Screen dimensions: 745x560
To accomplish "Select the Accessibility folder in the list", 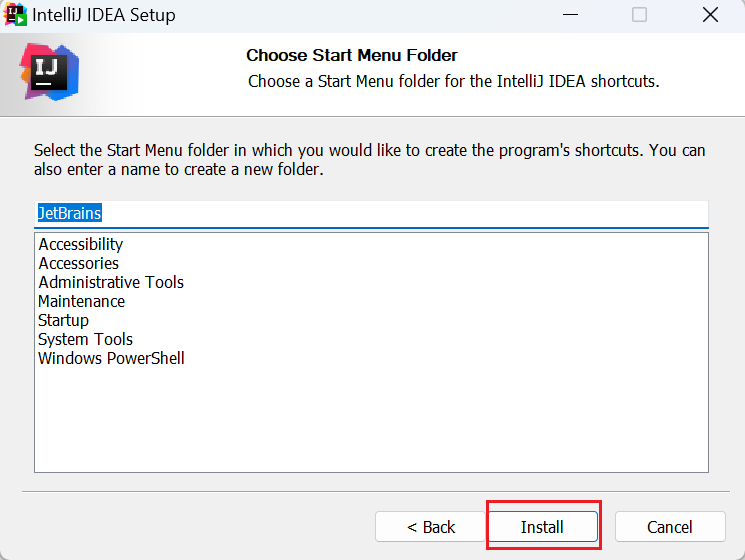I will (x=81, y=244).
